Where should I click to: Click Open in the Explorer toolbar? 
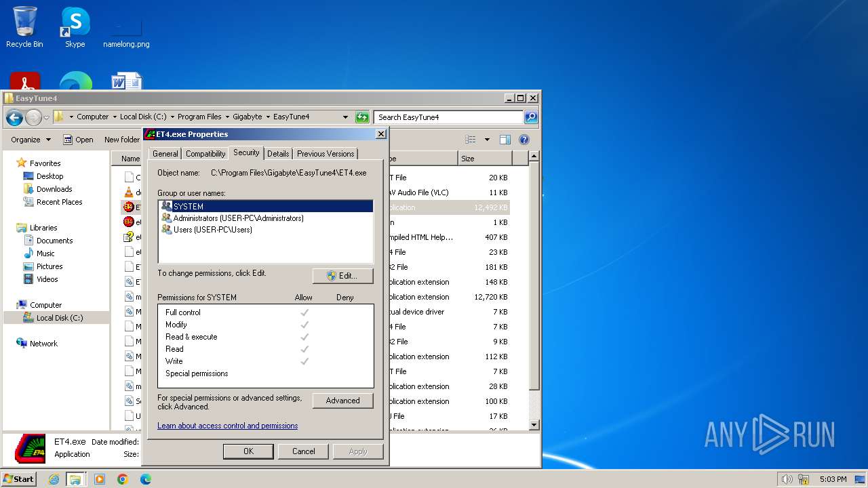78,140
